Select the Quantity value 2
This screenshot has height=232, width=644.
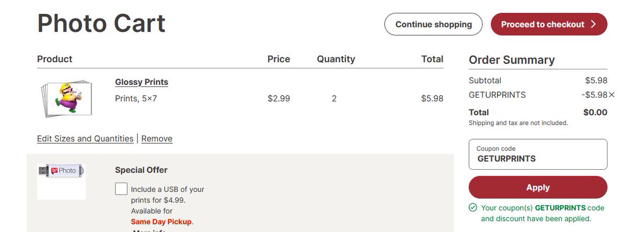tap(334, 98)
